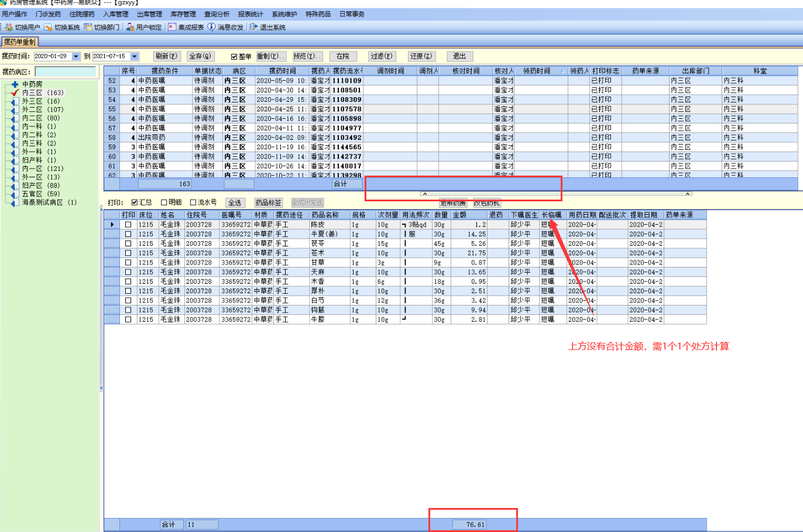The image size is (803, 532).
Task: Open the start date dropdown 2020-01-29
Action: 76,56
